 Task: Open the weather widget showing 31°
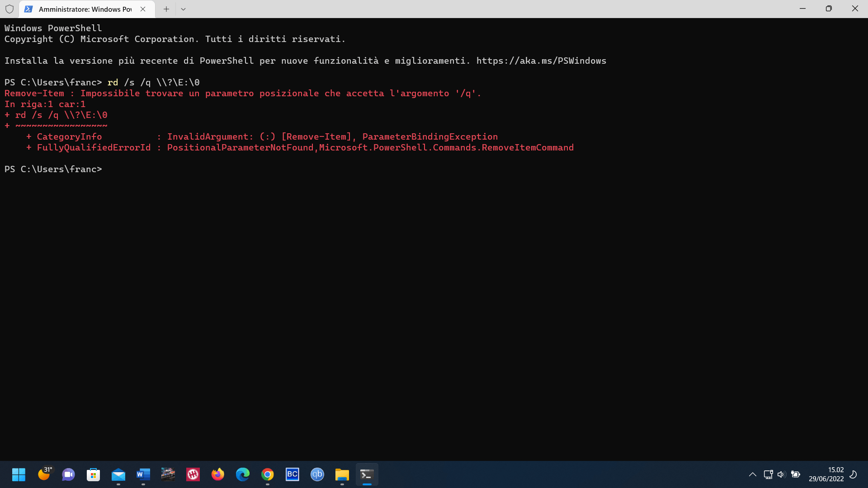[44, 474]
